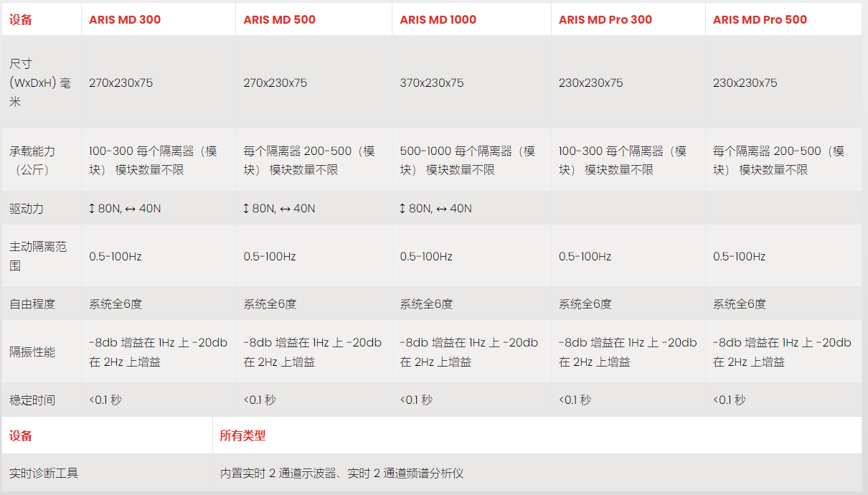Select the ARIS MD 1000 column header
This screenshot has width=868, height=495.
(x=438, y=20)
